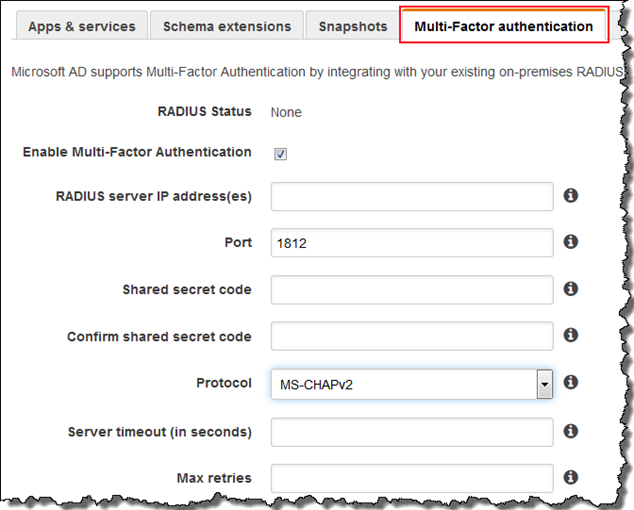Open info icon next to Port field
This screenshot has width=634, height=510.
571,242
